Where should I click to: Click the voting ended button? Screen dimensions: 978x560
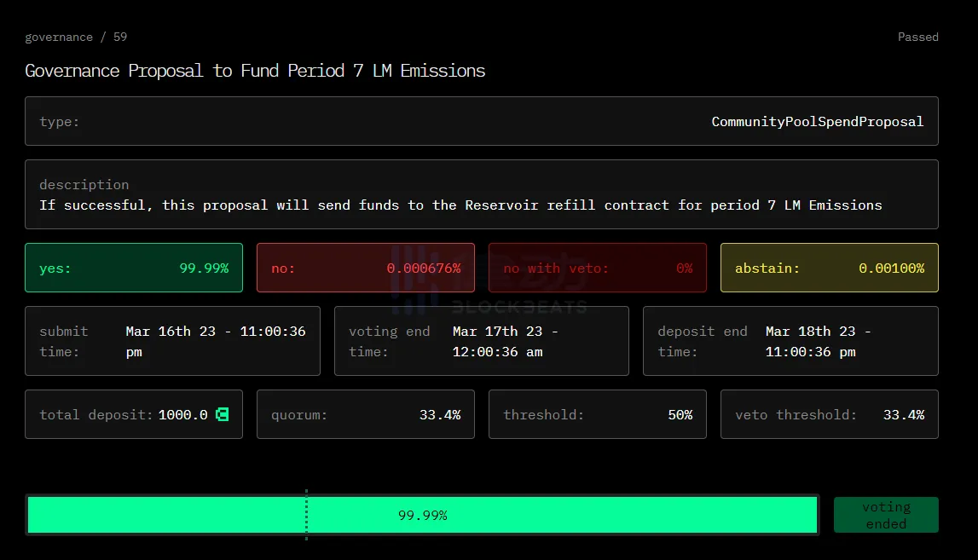(885, 515)
